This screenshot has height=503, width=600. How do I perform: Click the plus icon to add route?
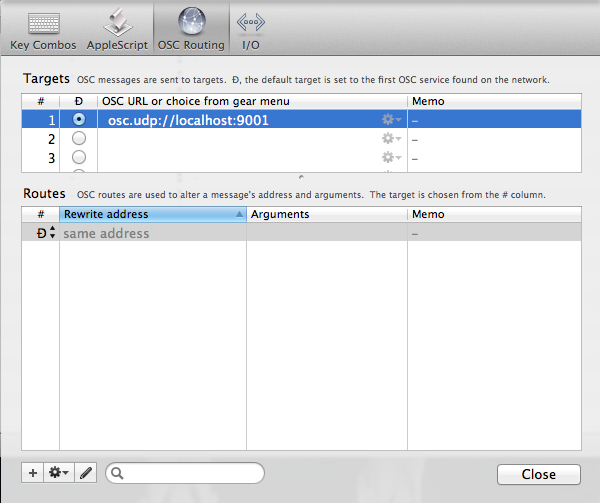[x=33, y=473]
